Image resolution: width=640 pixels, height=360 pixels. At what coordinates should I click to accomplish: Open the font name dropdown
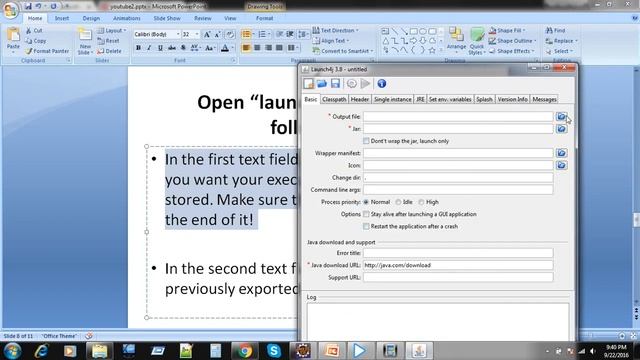(x=178, y=35)
